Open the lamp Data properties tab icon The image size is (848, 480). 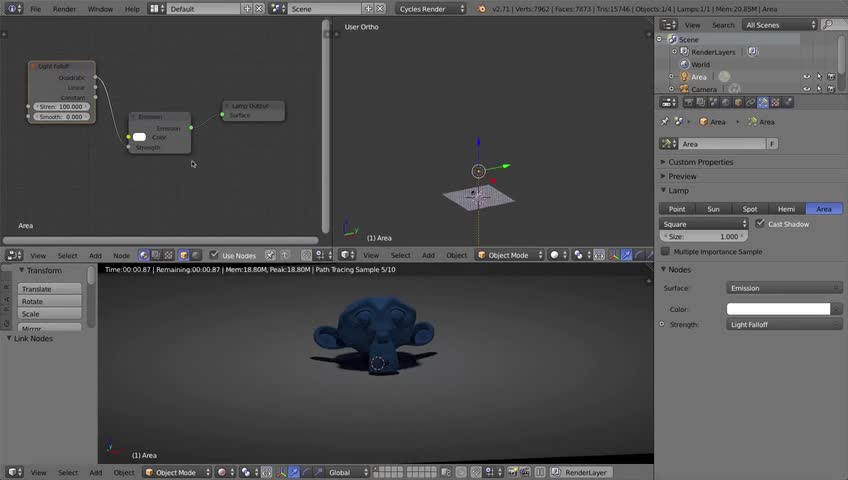[763, 102]
